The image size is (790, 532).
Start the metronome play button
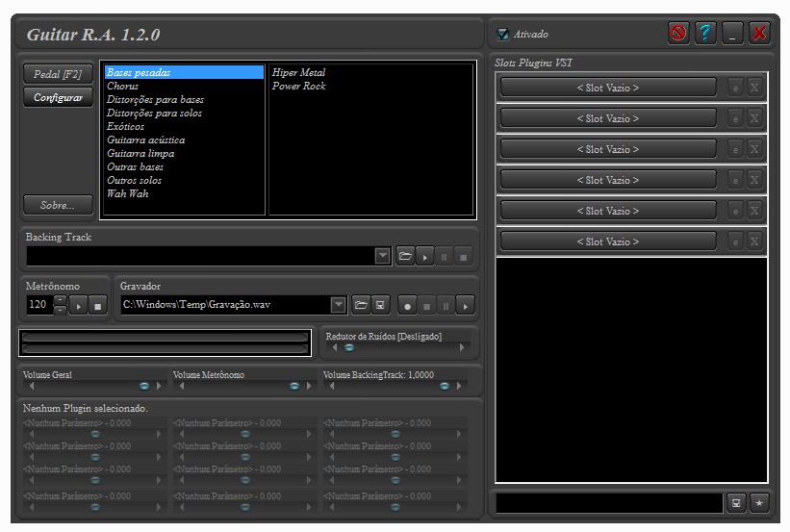(78, 305)
